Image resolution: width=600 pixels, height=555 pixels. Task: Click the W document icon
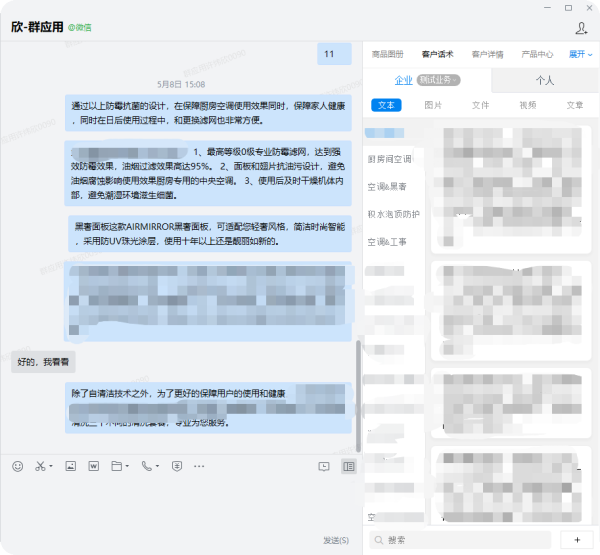(93, 466)
